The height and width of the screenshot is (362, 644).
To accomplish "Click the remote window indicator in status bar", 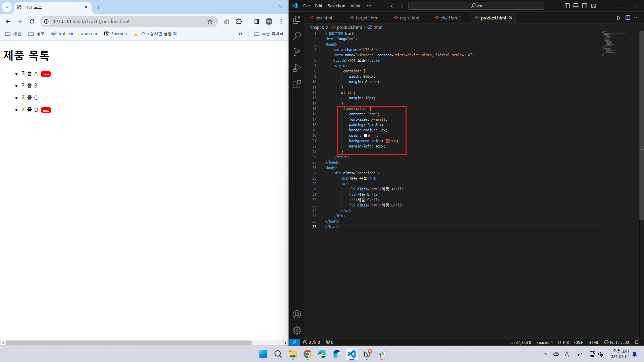I will (x=294, y=342).
